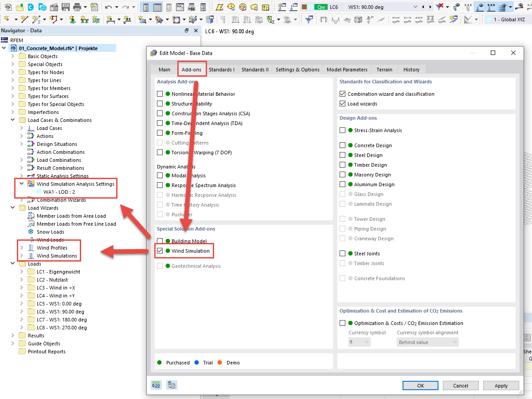This screenshot has height=399, width=532.
Task: Open the Behind value currency alignment dropdown
Action: pyautogui.click(x=427, y=342)
